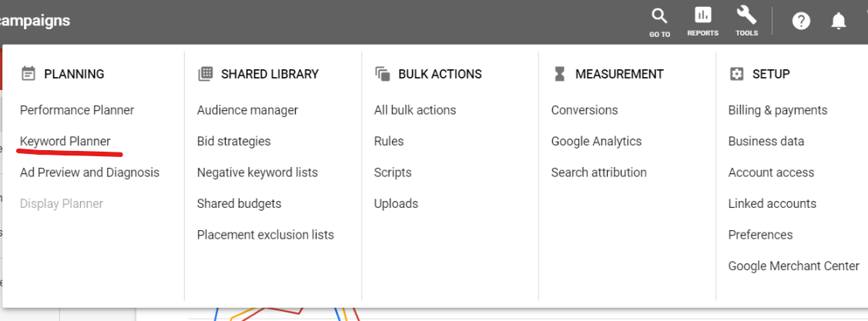Viewport: 868px width, 321px height.
Task: Open Audience manager
Action: tap(247, 110)
